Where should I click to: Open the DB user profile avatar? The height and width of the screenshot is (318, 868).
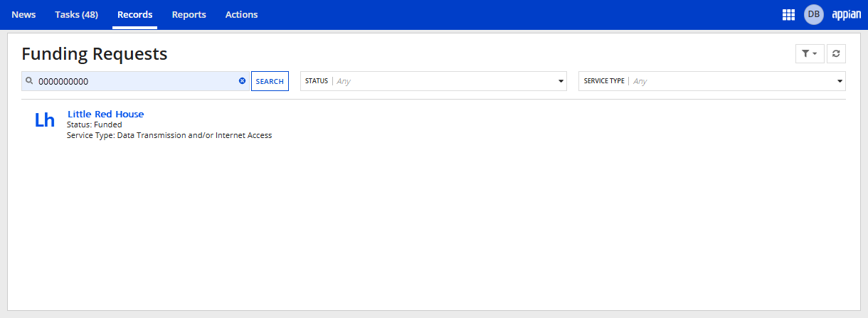[x=814, y=14]
